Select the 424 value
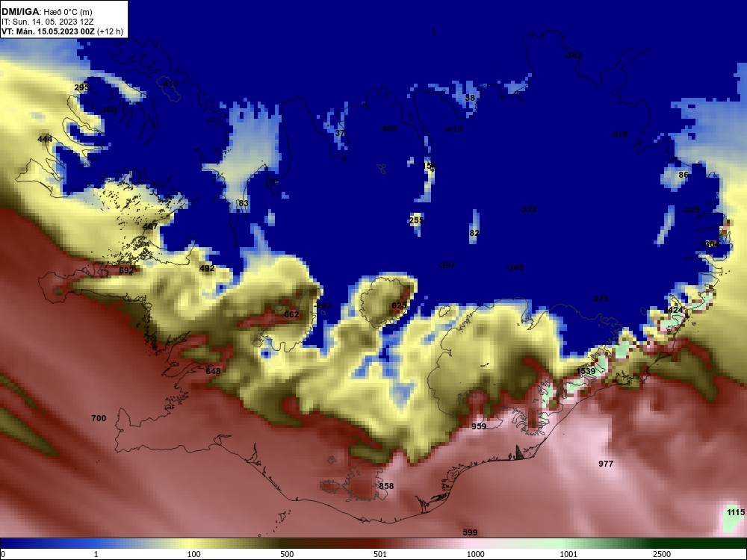This screenshot has height=560, width=747. coord(675,310)
